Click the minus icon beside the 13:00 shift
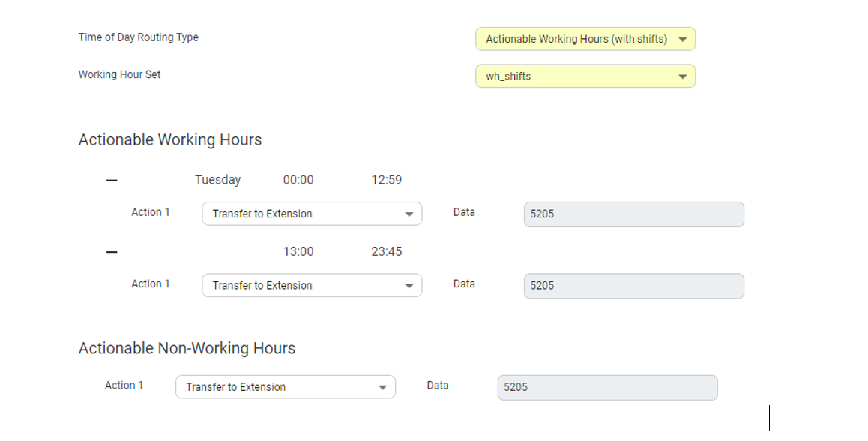The width and height of the screenshot is (868, 441). click(x=112, y=252)
